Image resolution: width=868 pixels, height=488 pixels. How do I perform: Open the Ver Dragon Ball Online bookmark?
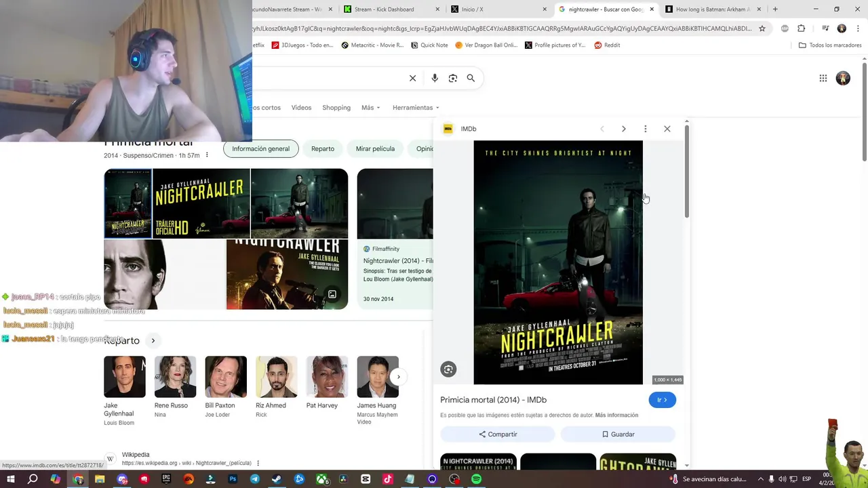pyautogui.click(x=486, y=45)
